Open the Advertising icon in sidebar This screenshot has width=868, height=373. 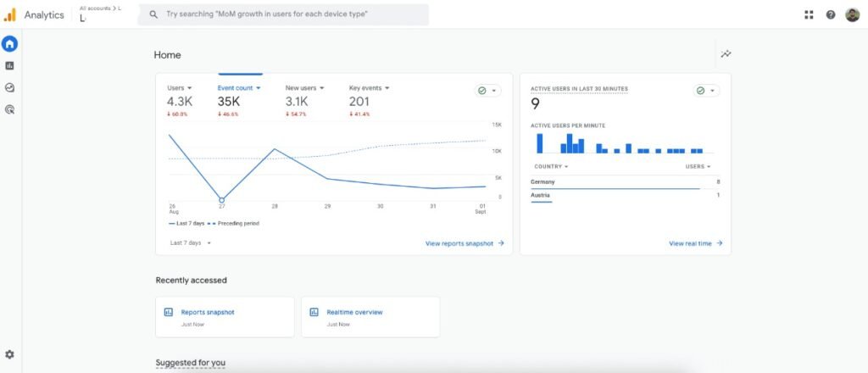click(x=9, y=109)
